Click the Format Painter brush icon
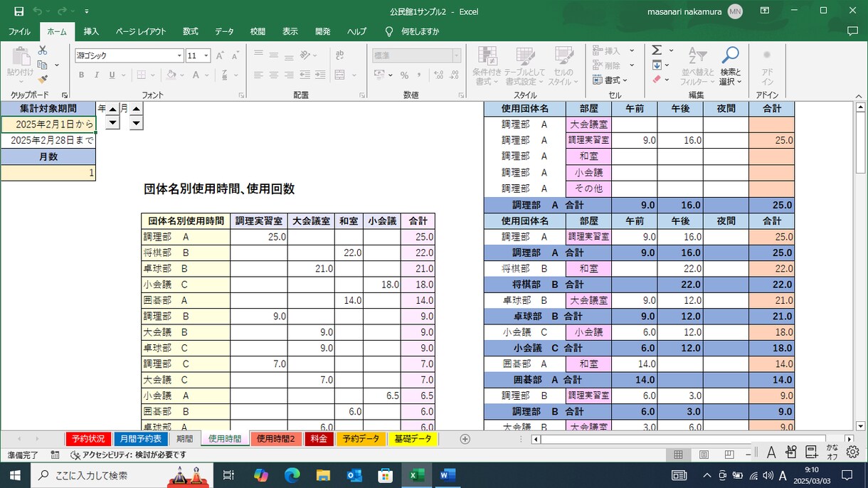 [x=43, y=79]
